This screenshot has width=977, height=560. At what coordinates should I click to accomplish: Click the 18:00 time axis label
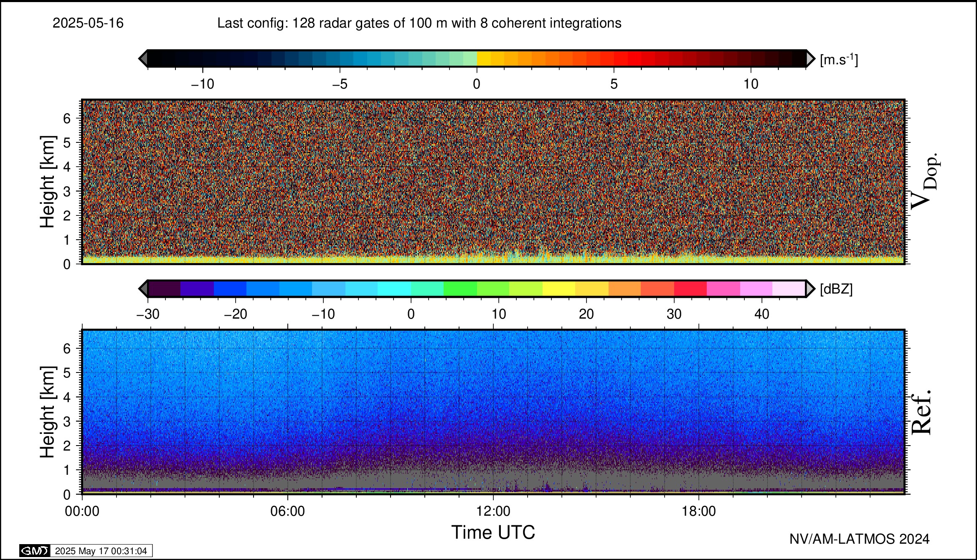pyautogui.click(x=698, y=512)
